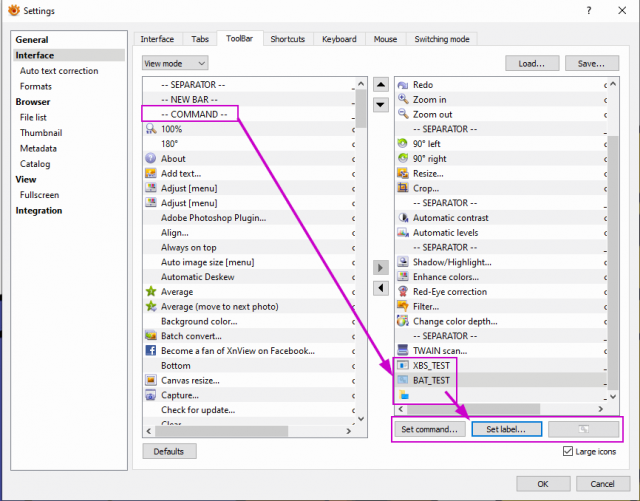The height and width of the screenshot is (501, 640).
Task: Select the Redo arrow icon
Action: (403, 85)
